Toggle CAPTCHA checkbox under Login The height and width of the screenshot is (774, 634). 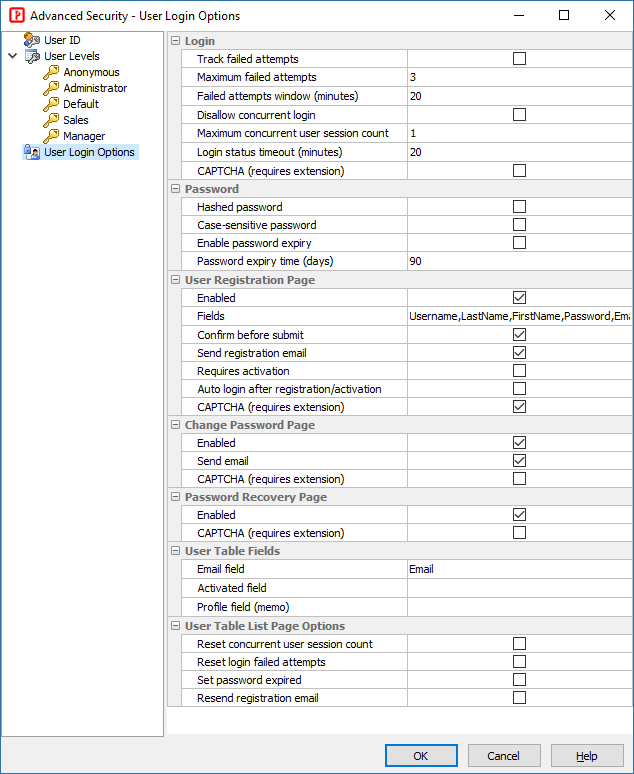(x=519, y=171)
